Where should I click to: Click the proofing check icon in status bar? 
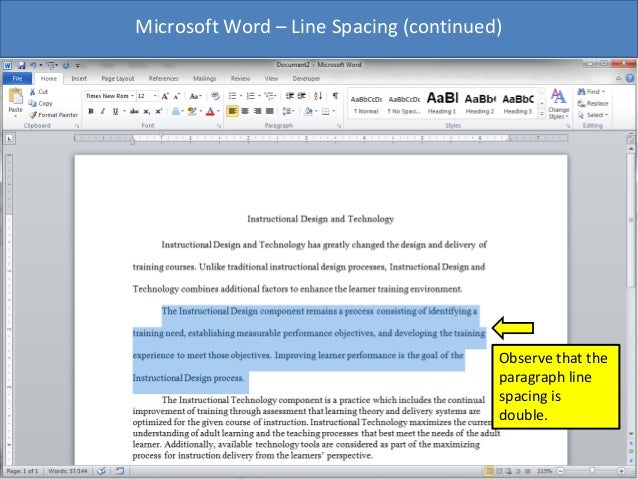click(x=101, y=471)
